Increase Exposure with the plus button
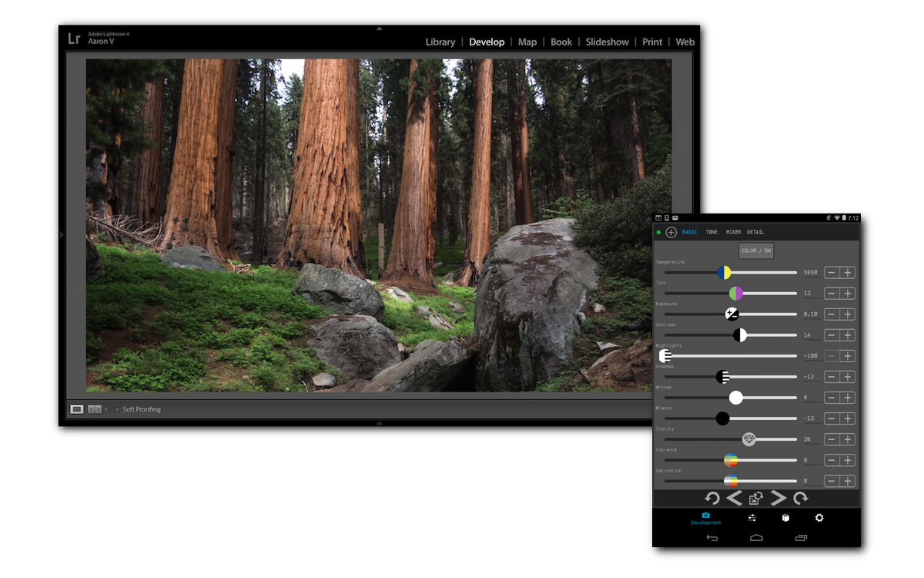 point(847,314)
